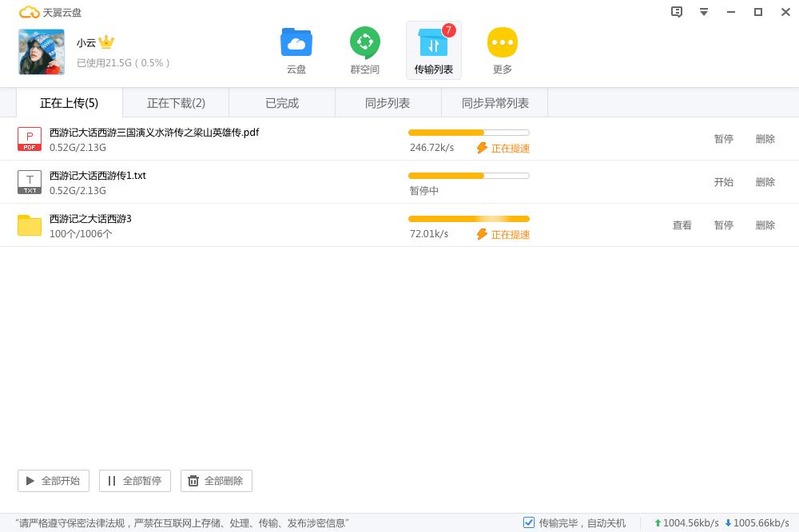This screenshot has height=532, width=799.
Task: Click 开始 to resume the txt upload
Action: pyautogui.click(x=723, y=182)
